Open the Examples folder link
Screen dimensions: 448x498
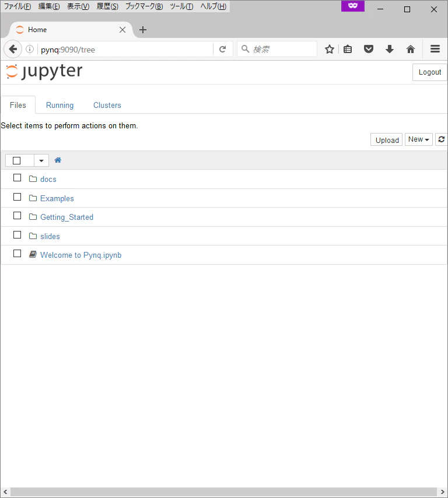pyautogui.click(x=57, y=198)
